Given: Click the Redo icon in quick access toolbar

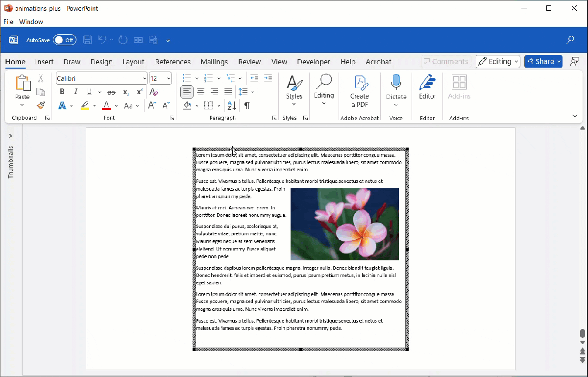Looking at the screenshot, I should tap(123, 40).
